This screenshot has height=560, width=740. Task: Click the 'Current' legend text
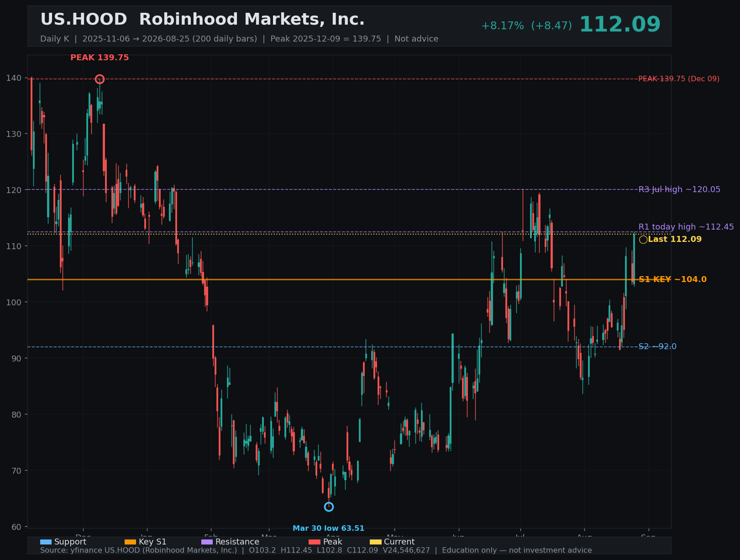pos(399,542)
